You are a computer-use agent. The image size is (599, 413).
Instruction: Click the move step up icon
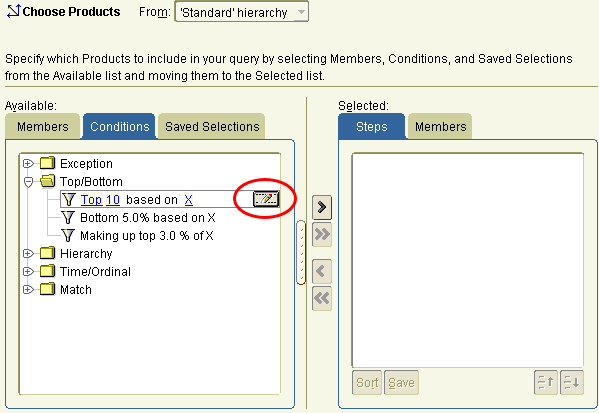pyautogui.click(x=546, y=382)
